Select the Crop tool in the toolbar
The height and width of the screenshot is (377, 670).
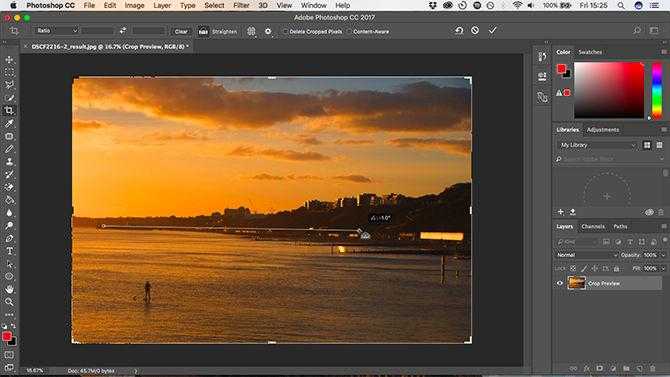[9, 111]
